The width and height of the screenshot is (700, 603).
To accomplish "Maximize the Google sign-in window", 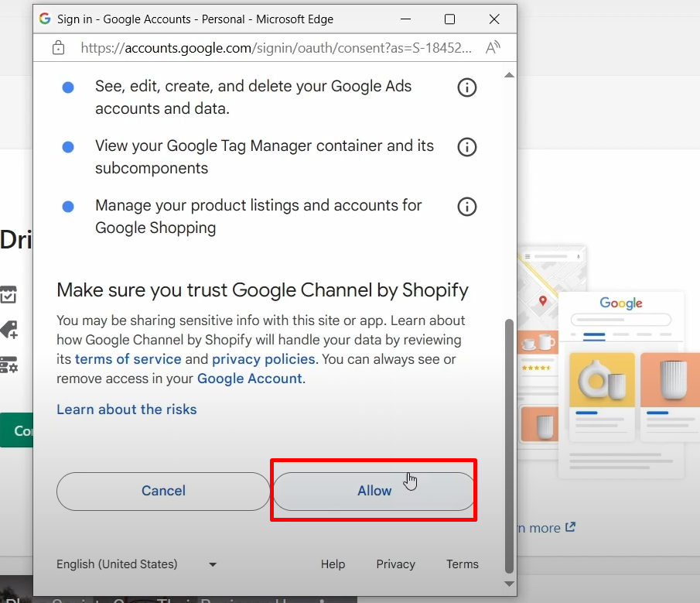I will coord(449,19).
